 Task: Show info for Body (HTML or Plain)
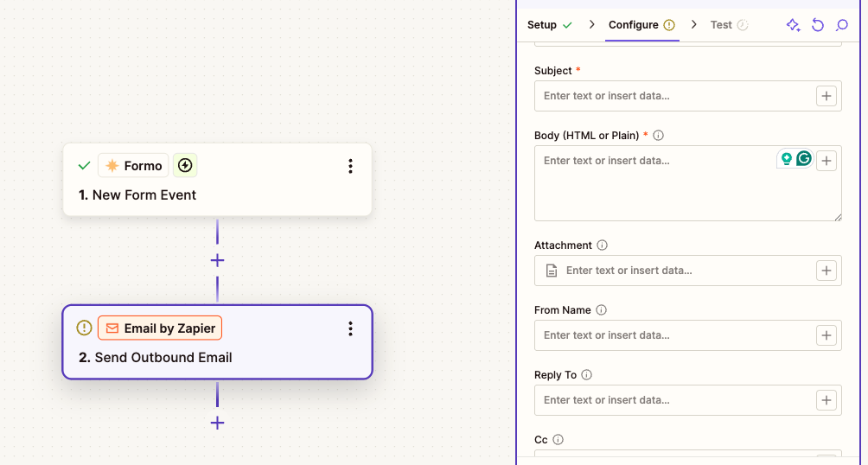tap(658, 136)
